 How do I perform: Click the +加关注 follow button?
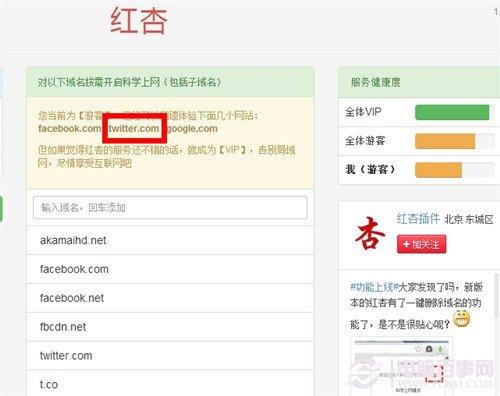pos(421,244)
